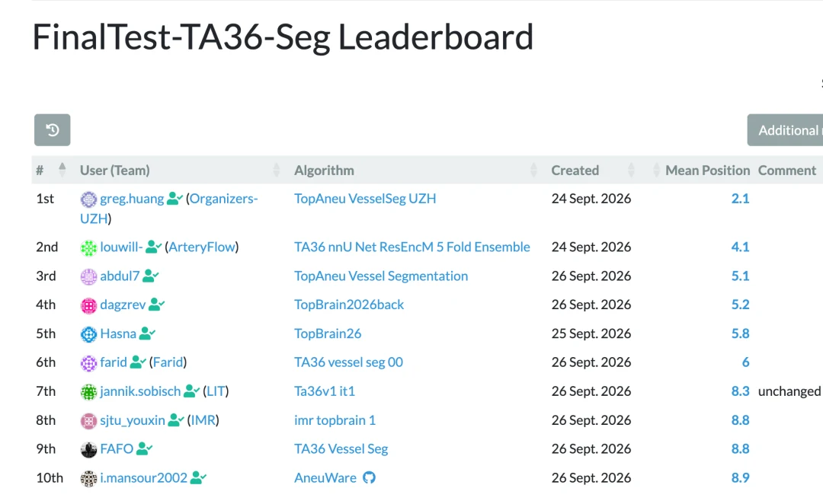
Task: Click verified badge next to greg.huang
Action: [175, 199]
